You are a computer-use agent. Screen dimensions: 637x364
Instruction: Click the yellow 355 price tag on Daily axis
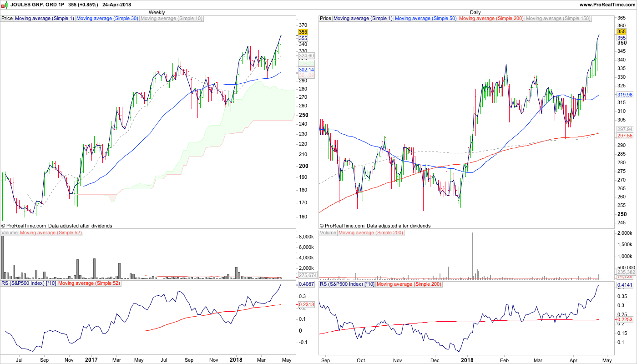point(621,31)
